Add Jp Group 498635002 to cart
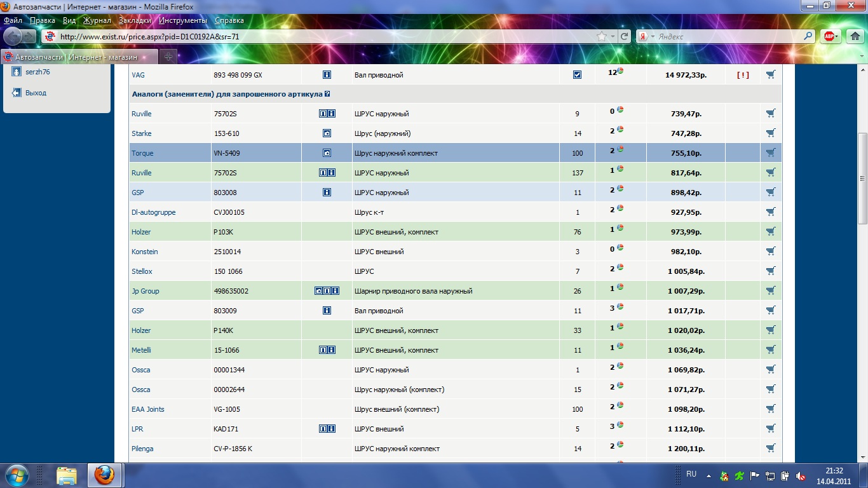 coord(771,290)
